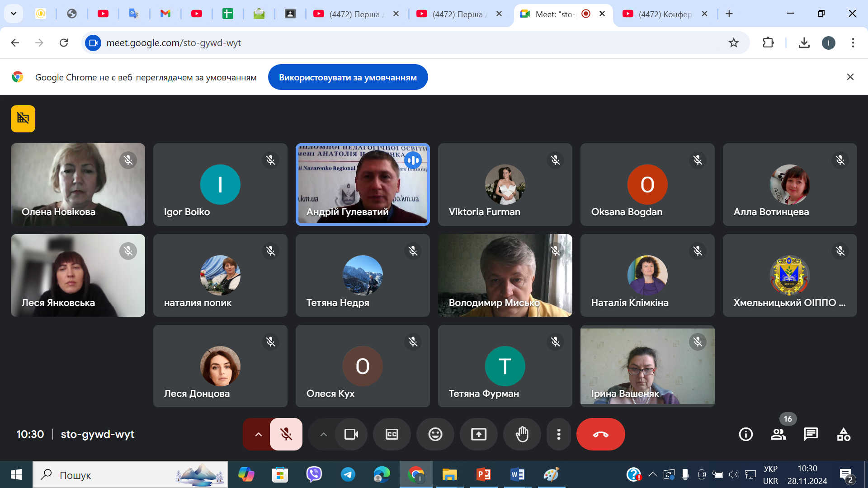Click the yellow blocked camera notice icon
868x488 pixels.
pyautogui.click(x=23, y=119)
